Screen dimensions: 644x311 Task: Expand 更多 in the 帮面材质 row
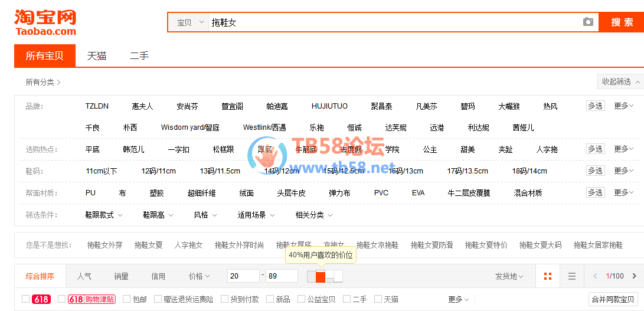(x=624, y=192)
